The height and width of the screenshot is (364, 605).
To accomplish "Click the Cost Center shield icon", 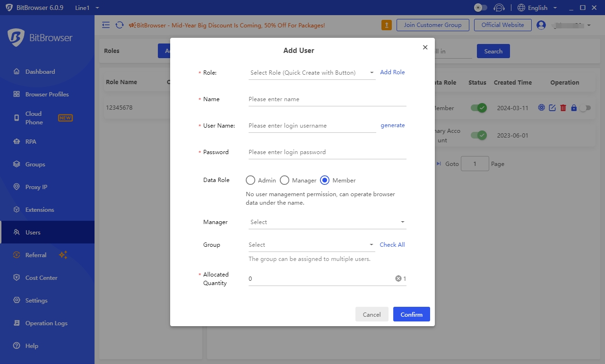I will click(17, 277).
